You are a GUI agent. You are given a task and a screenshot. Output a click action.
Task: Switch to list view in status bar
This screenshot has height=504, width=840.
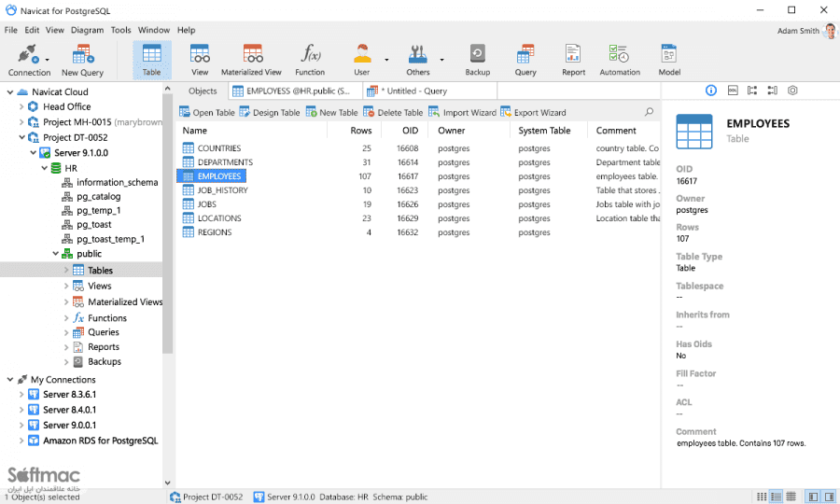tap(762, 497)
